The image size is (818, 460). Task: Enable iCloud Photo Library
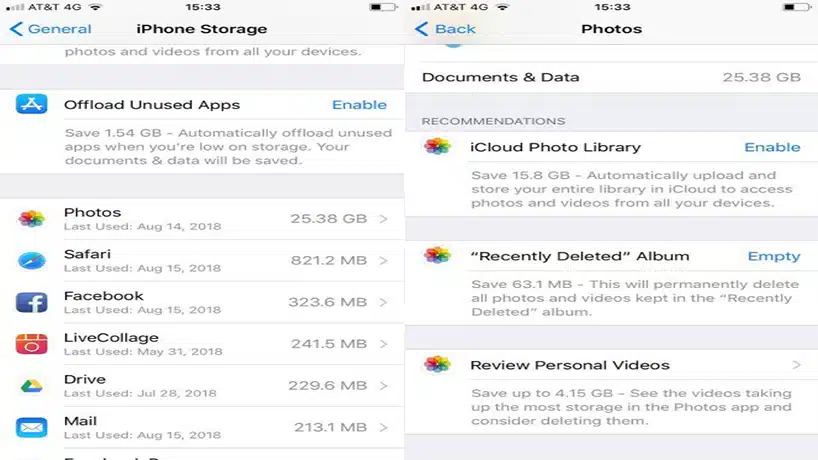point(772,147)
